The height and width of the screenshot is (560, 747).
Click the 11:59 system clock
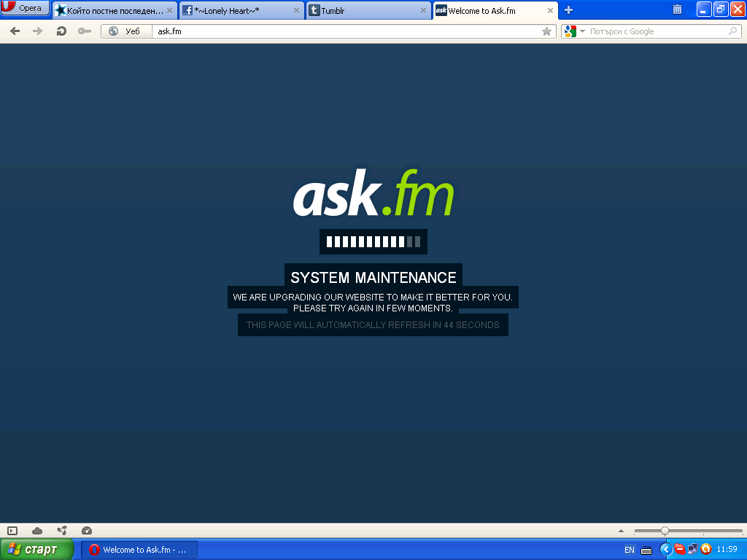pyautogui.click(x=727, y=550)
